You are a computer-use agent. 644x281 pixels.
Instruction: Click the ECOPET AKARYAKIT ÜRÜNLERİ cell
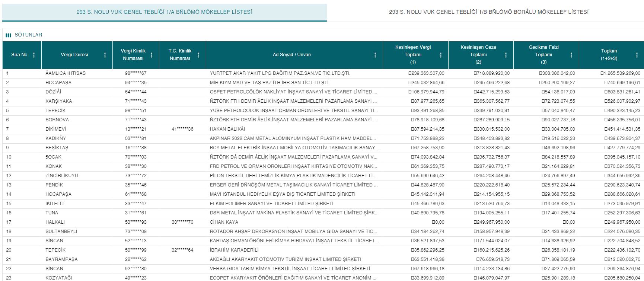294,278
